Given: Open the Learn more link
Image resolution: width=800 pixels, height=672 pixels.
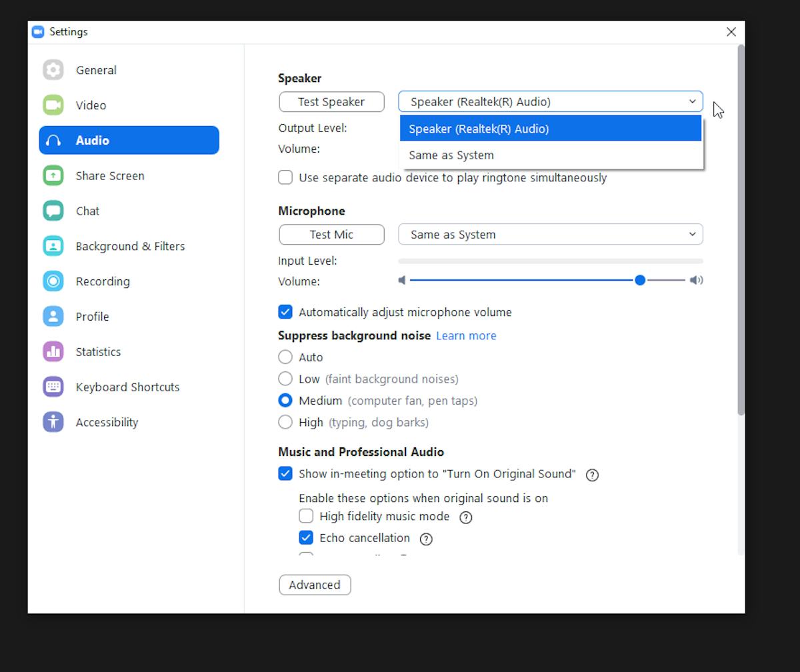Looking at the screenshot, I should click(x=466, y=336).
